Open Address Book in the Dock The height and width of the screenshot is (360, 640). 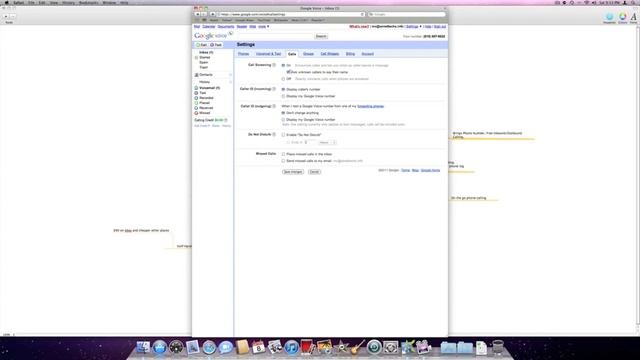(242, 347)
